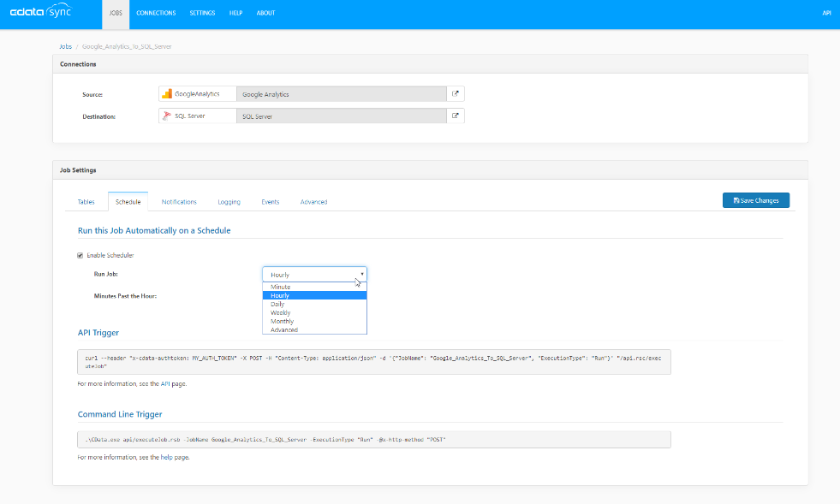This screenshot has height=504, width=840.
Task: Go to Jobs breadcrumb link
Action: click(x=65, y=46)
